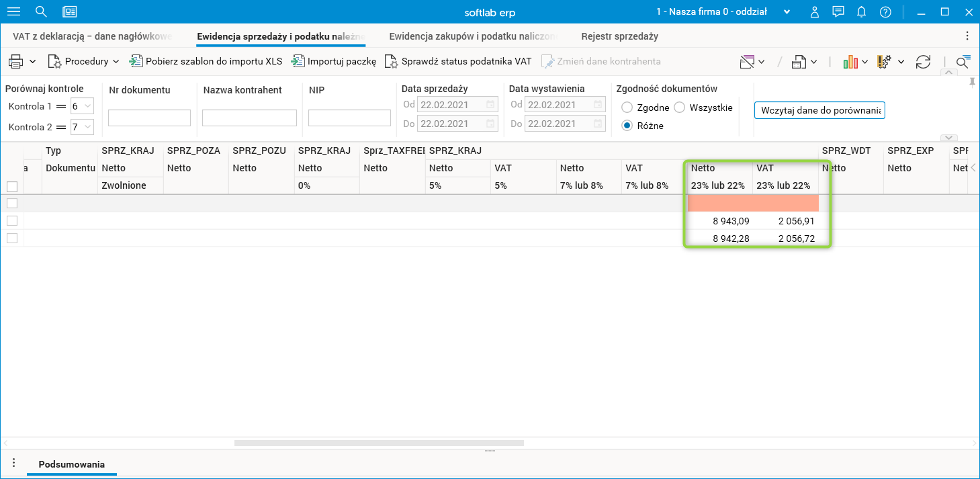Click the filtered search magnifier icon in toolbar
This screenshot has width=980, height=479.
pos(963,62)
